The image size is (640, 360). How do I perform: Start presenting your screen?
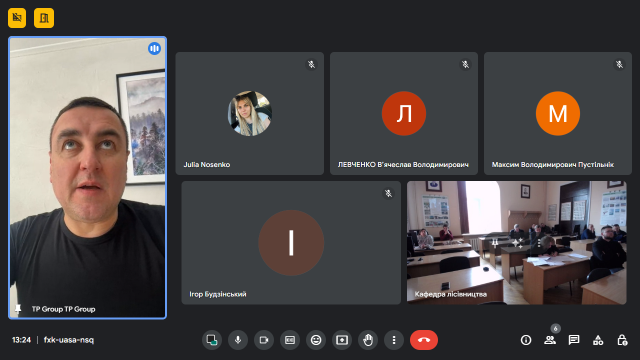click(342, 340)
